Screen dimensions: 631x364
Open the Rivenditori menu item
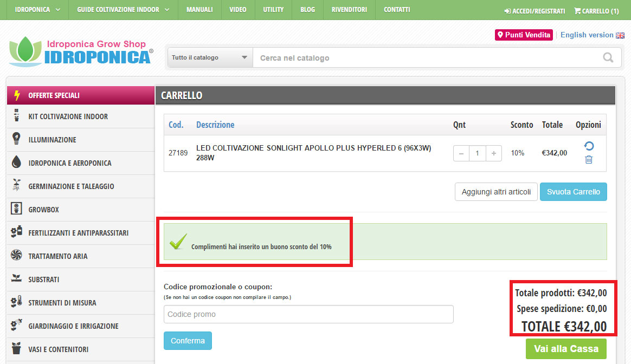349,10
